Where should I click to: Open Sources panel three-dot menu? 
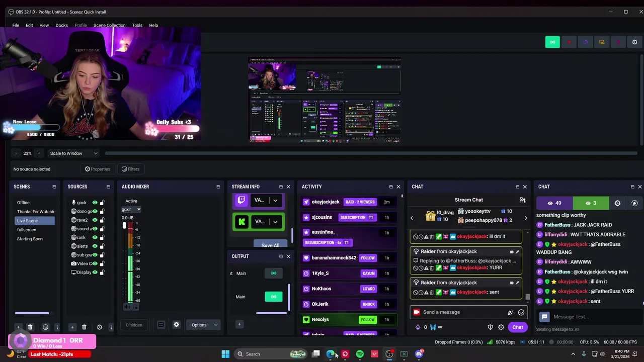(x=111, y=327)
